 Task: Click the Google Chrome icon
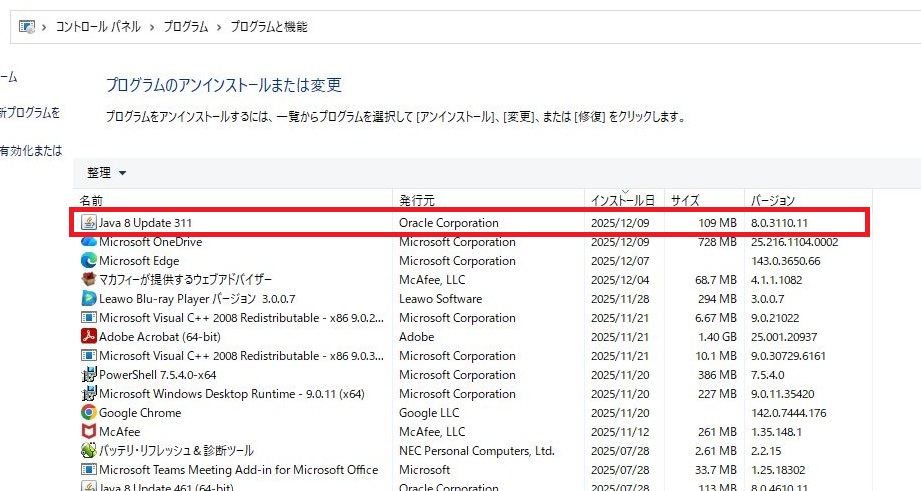point(88,413)
